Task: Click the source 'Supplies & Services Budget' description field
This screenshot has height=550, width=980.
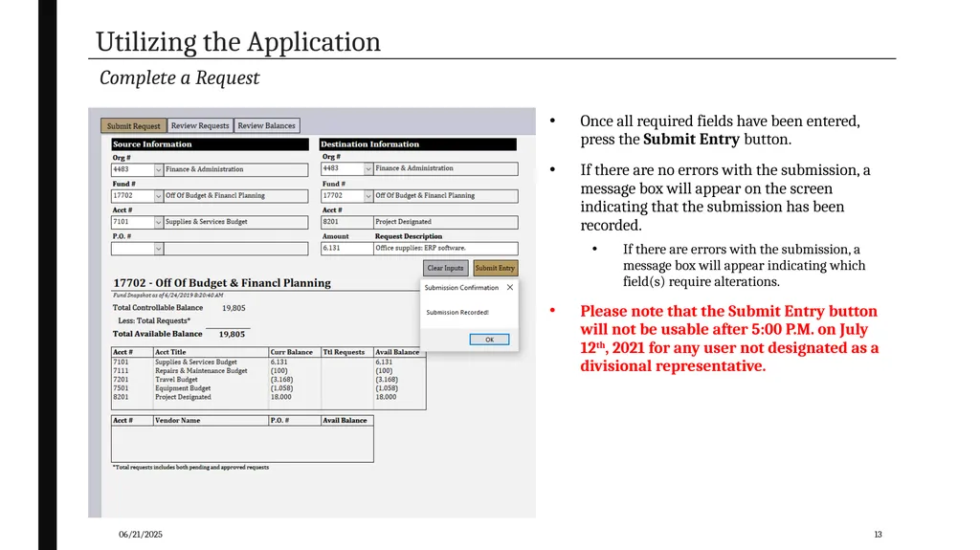Action: (235, 223)
